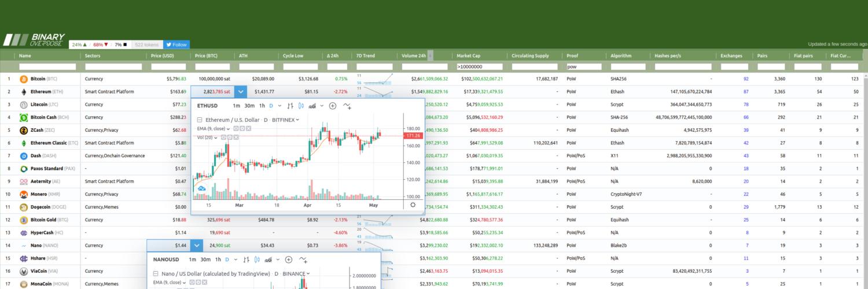Expand the EMA (9, close) indicator options
Viewport: 868px width, 289px height.
pyautogui.click(x=229, y=128)
